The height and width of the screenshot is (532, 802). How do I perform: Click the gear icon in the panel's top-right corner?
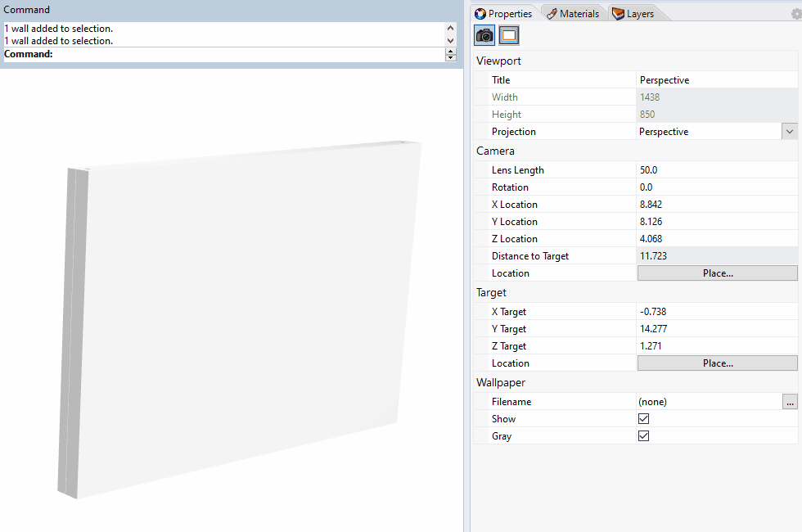tap(795, 14)
